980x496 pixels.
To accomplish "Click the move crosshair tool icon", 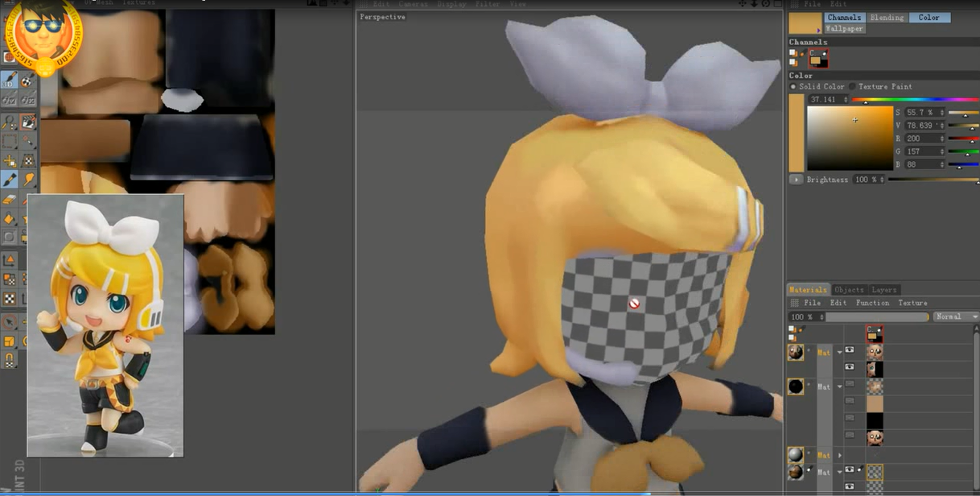I will [x=10, y=161].
